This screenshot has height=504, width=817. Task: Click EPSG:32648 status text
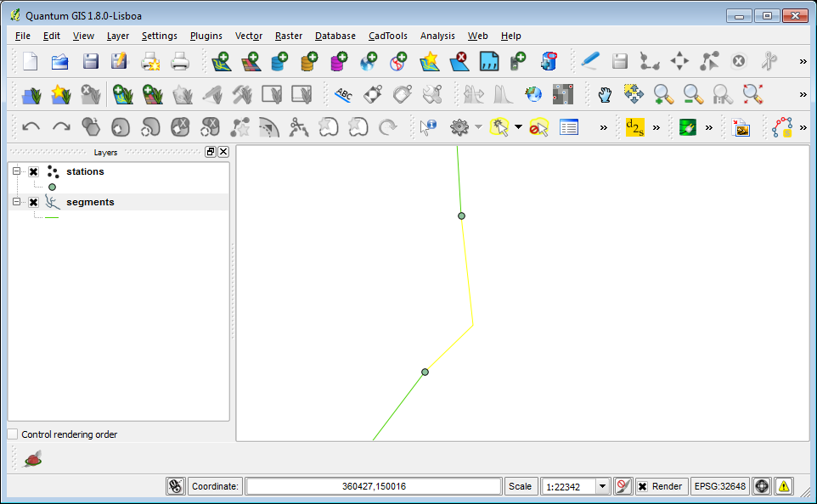coord(719,486)
